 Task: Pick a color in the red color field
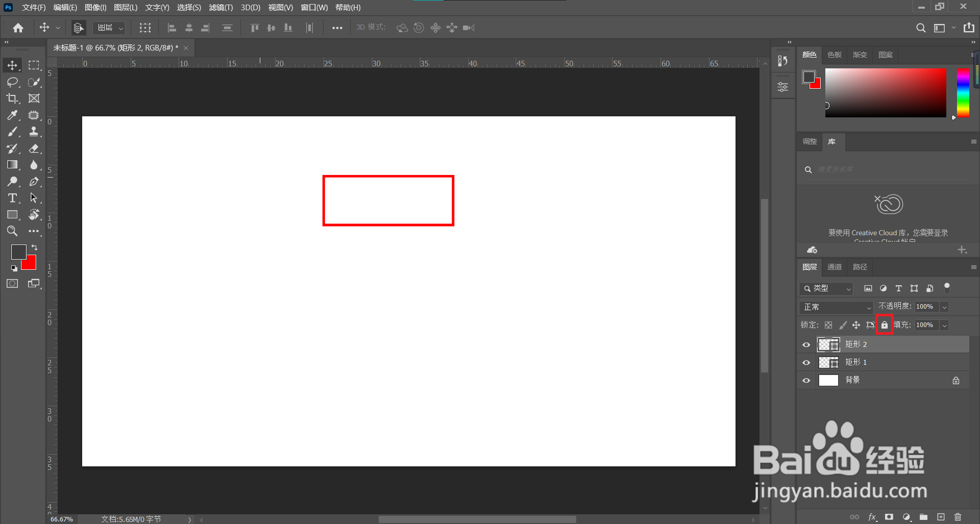(886, 92)
